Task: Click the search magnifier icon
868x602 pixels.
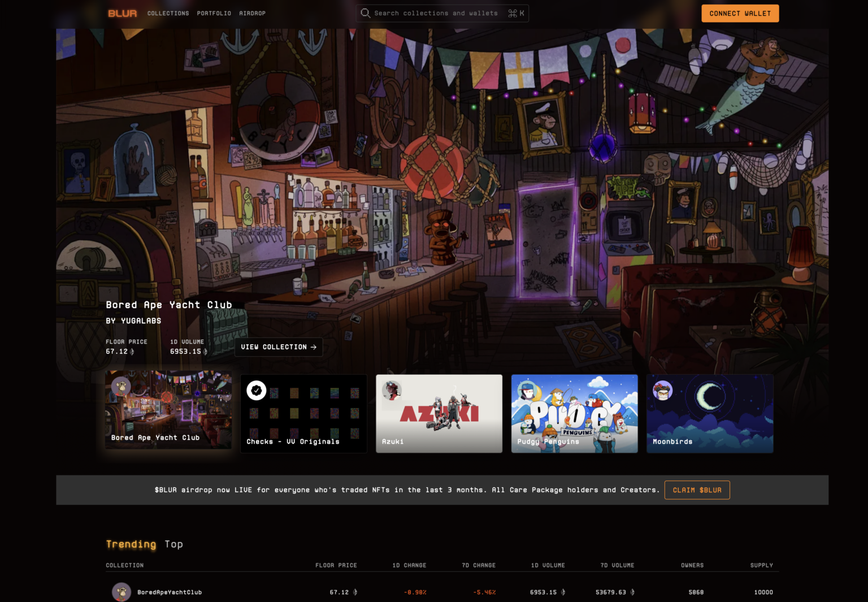Action: (366, 13)
